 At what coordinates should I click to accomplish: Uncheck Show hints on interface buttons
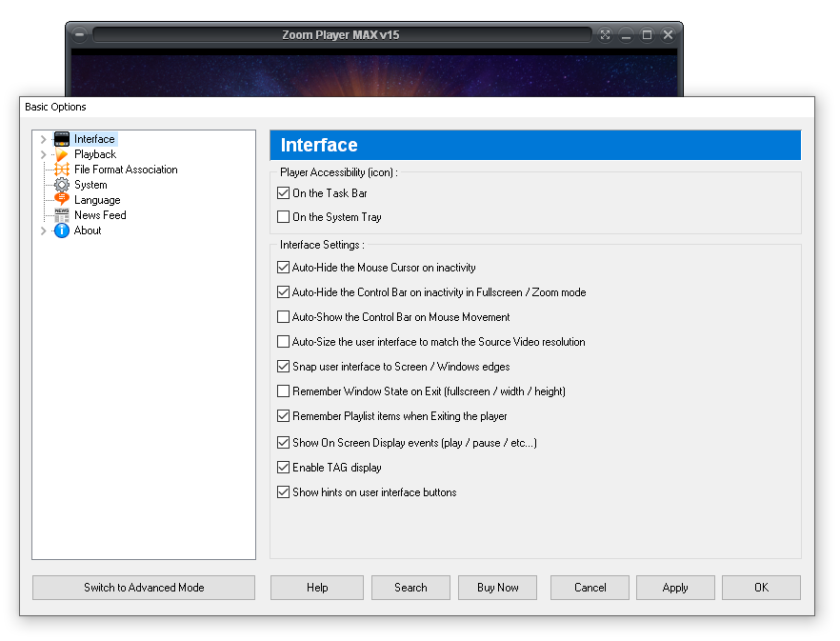pos(284,492)
